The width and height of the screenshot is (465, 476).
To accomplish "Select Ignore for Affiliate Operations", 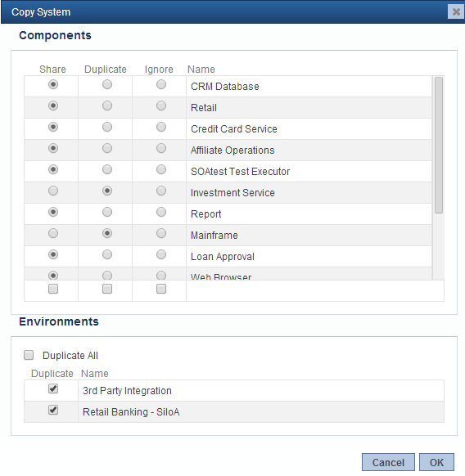I will pos(161,148).
